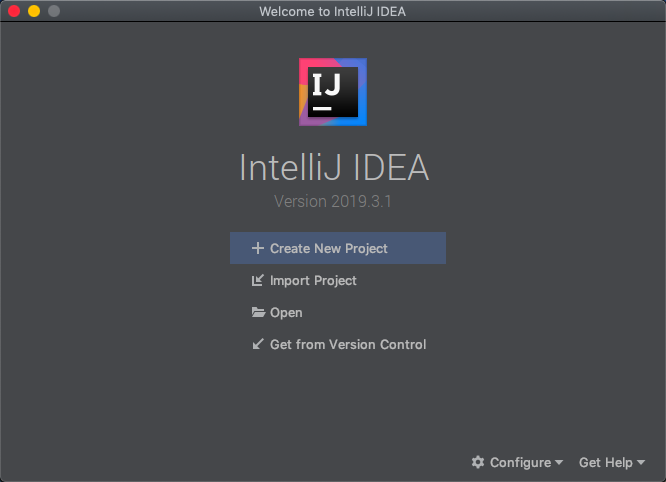The image size is (666, 482).
Task: Select the Open text label
Action: (286, 313)
